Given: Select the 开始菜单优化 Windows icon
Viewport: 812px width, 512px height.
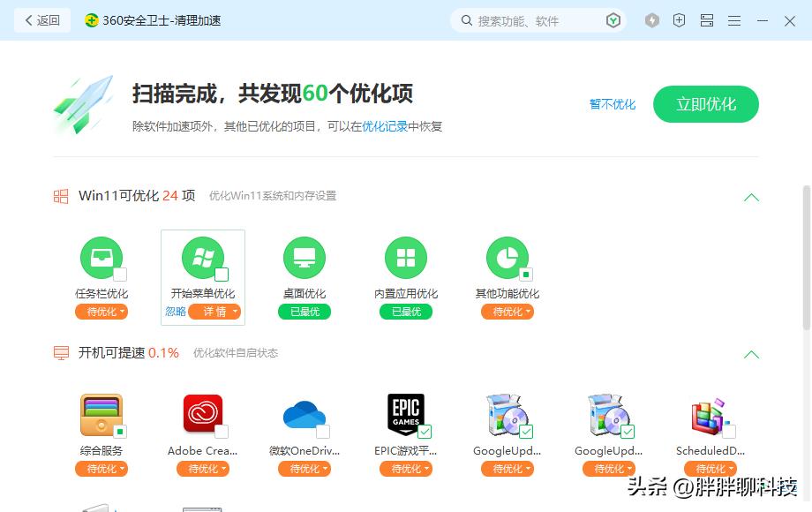Looking at the screenshot, I should point(202,257).
